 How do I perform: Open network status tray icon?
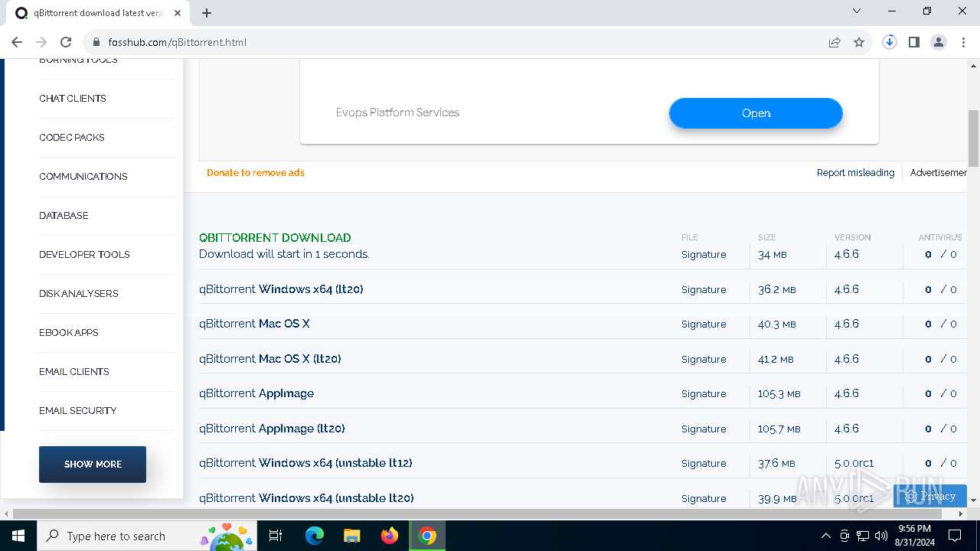863,536
